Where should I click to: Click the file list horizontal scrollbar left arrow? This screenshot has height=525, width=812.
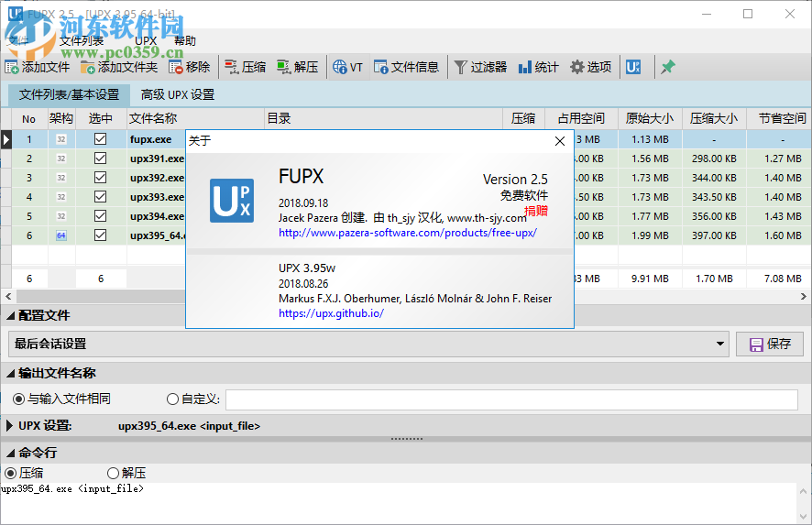[x=8, y=297]
